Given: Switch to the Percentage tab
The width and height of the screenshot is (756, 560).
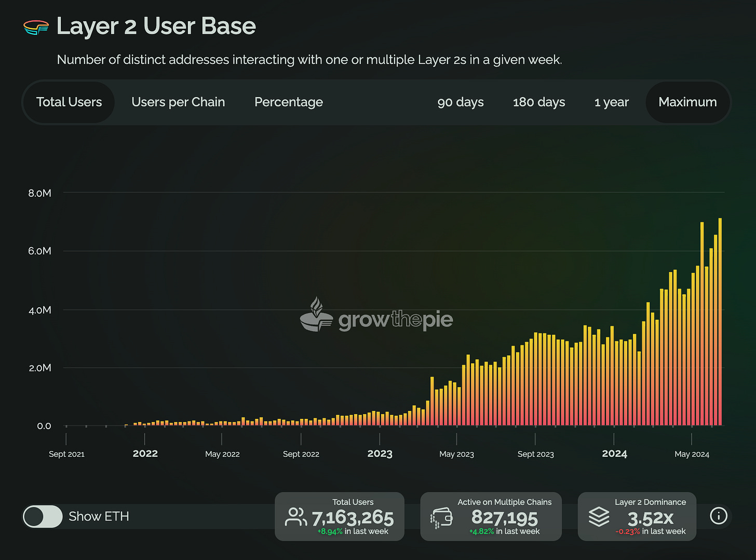Looking at the screenshot, I should (289, 102).
